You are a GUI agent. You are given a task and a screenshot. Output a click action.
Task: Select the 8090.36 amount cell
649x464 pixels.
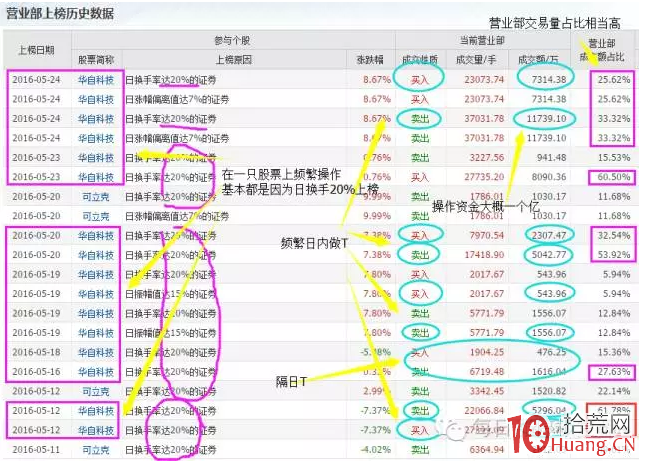point(549,177)
